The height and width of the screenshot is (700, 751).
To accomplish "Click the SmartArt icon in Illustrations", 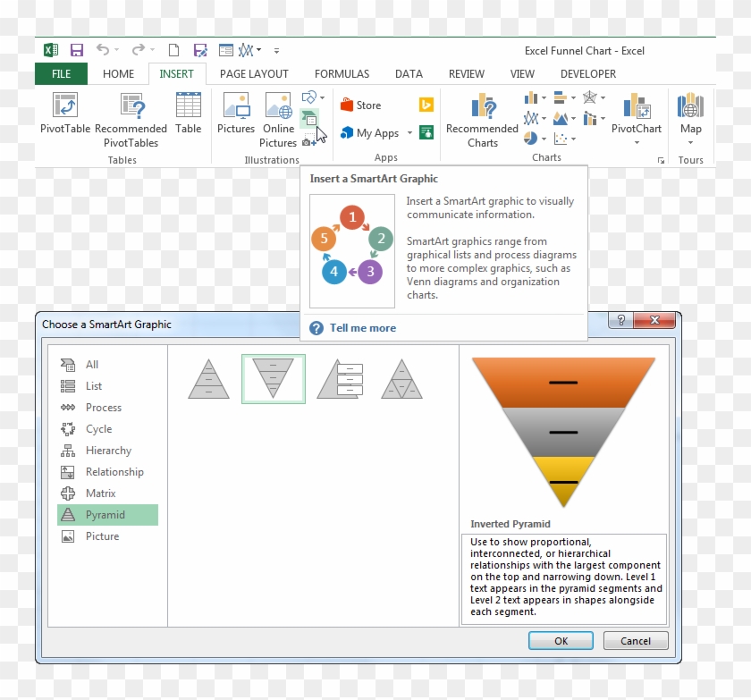I will tap(309, 118).
